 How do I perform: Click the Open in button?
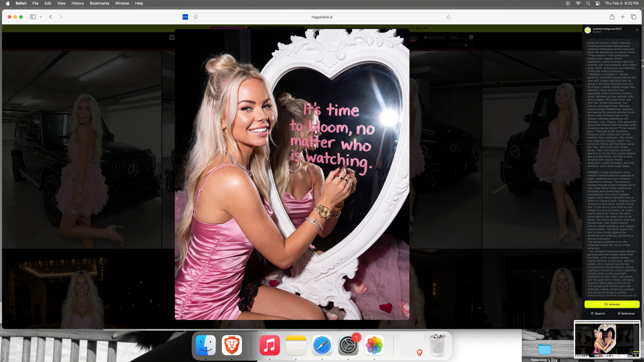[x=598, y=313]
